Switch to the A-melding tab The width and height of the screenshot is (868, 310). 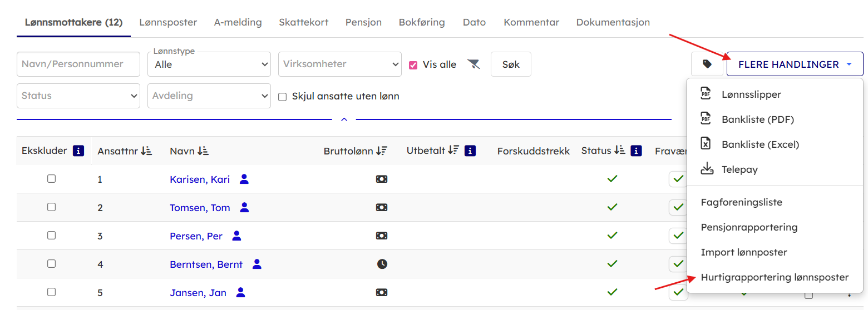coord(238,23)
